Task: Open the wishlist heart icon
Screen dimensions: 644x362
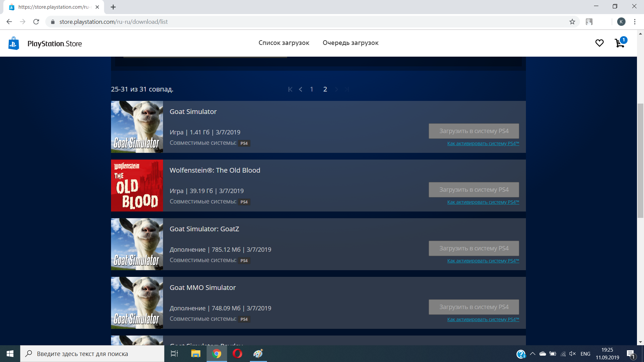Action: pos(599,43)
